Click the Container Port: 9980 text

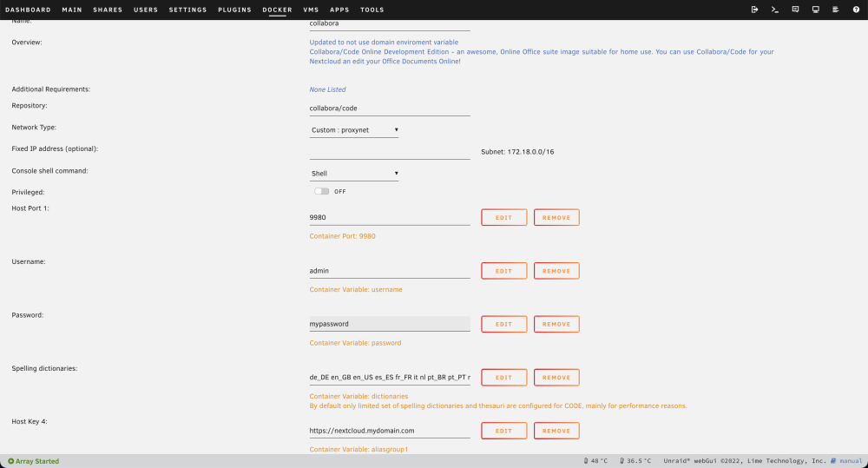(342, 236)
